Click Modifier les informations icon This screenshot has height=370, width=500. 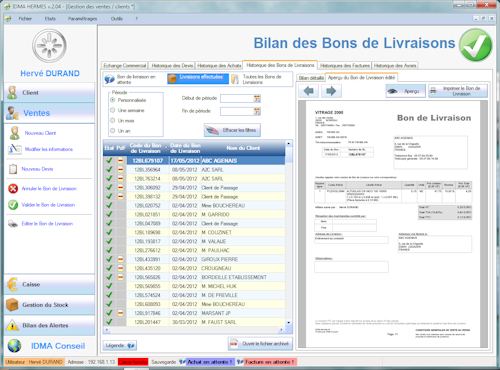15,149
